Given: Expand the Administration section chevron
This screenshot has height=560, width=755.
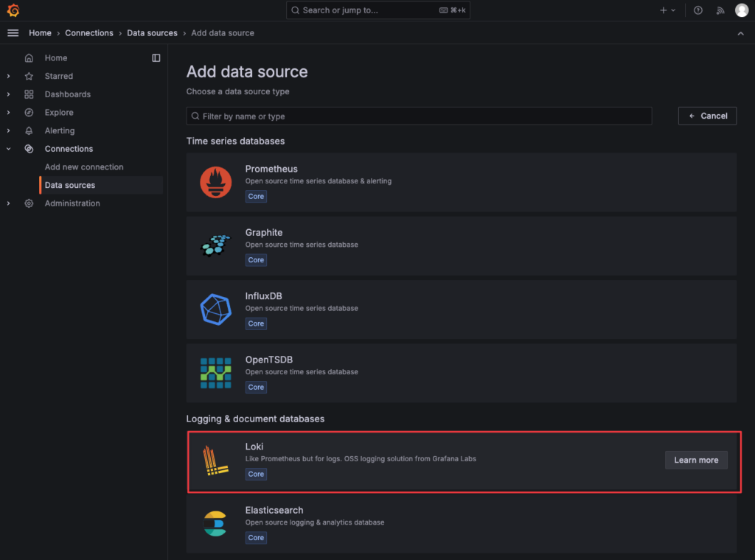Looking at the screenshot, I should (x=9, y=203).
